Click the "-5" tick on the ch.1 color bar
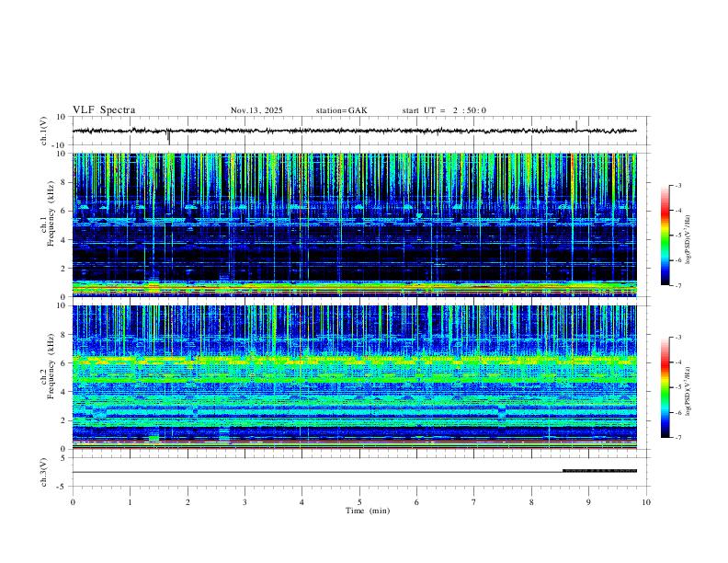The height and width of the screenshot is (563, 728). coord(677,236)
